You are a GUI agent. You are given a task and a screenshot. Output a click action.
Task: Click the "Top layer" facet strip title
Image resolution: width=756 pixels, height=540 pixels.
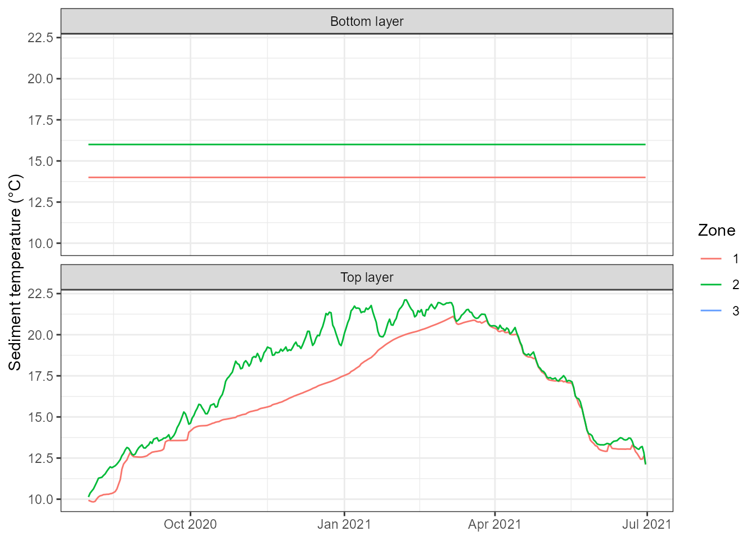coord(367,277)
